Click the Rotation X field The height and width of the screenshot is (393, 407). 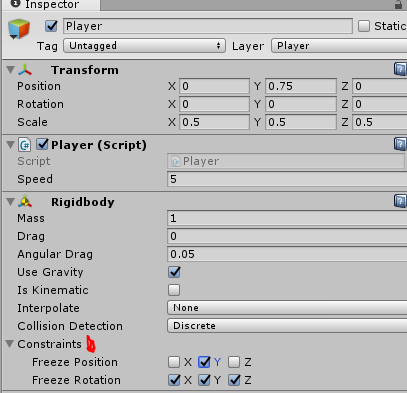point(214,104)
